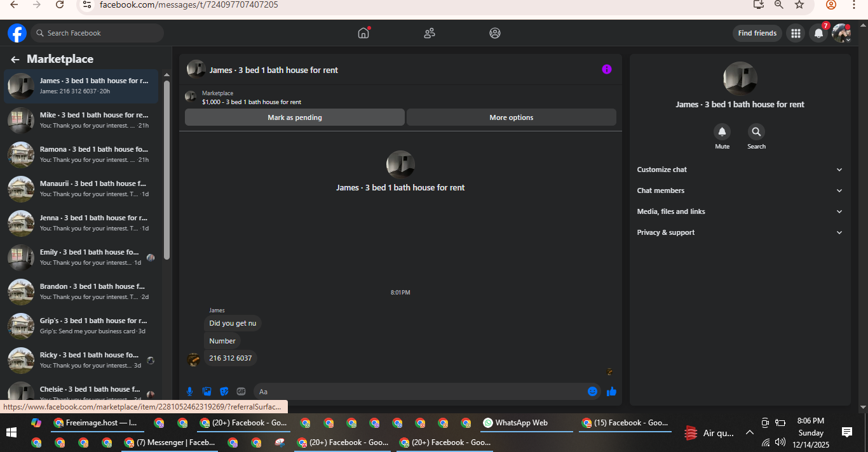Image resolution: width=868 pixels, height=452 pixels.
Task: Click the 'Did you get nu' message
Action: [233, 323]
